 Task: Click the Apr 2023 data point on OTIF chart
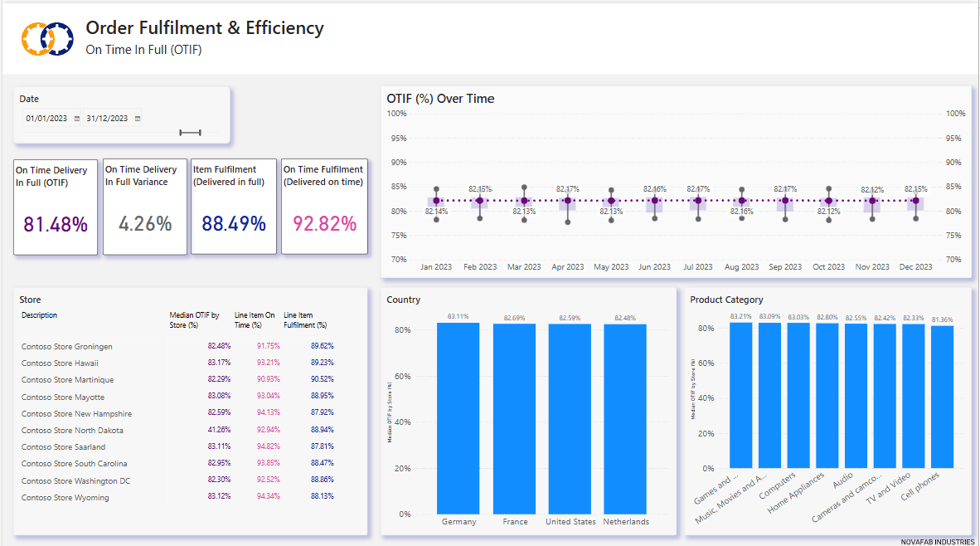567,201
